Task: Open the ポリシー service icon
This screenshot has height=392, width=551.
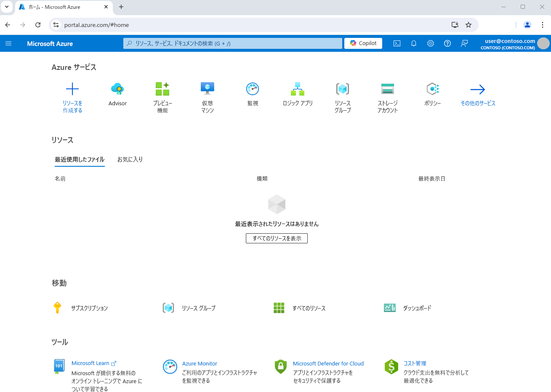Action: [433, 89]
